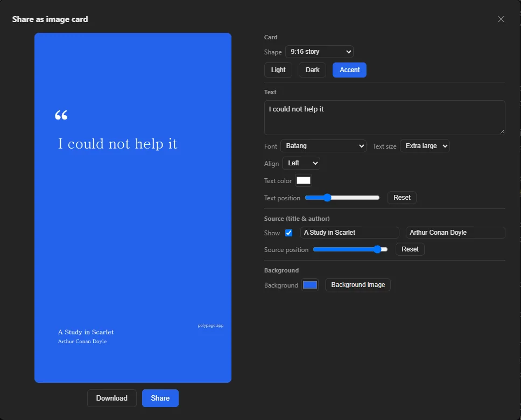Screen dimensions: 521x420
Task: Click the card preview quote text
Action: pyautogui.click(x=118, y=144)
